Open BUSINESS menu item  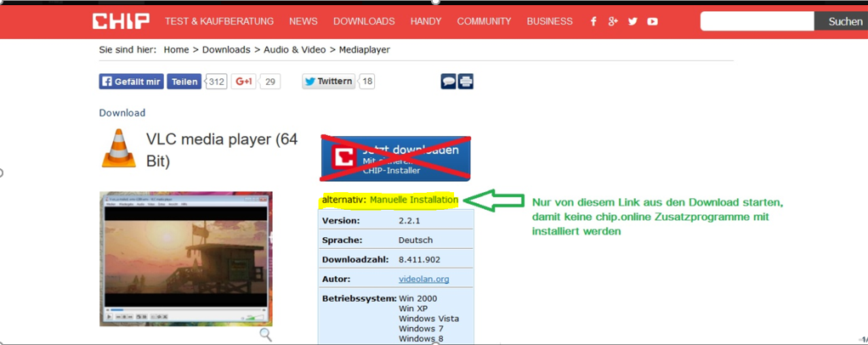[550, 21]
